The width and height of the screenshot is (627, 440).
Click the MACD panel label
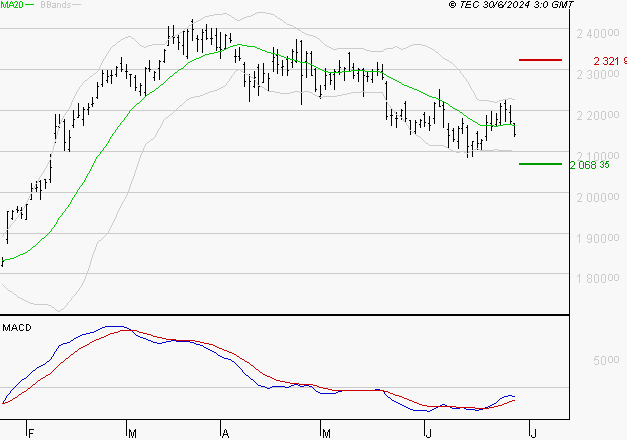click(x=17, y=328)
